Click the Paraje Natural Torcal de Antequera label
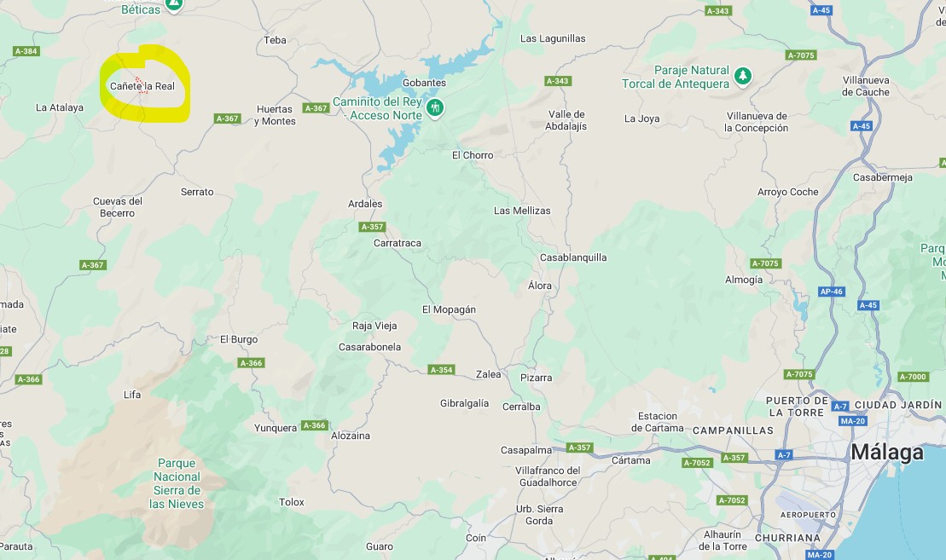This screenshot has width=946, height=560. coord(676,78)
